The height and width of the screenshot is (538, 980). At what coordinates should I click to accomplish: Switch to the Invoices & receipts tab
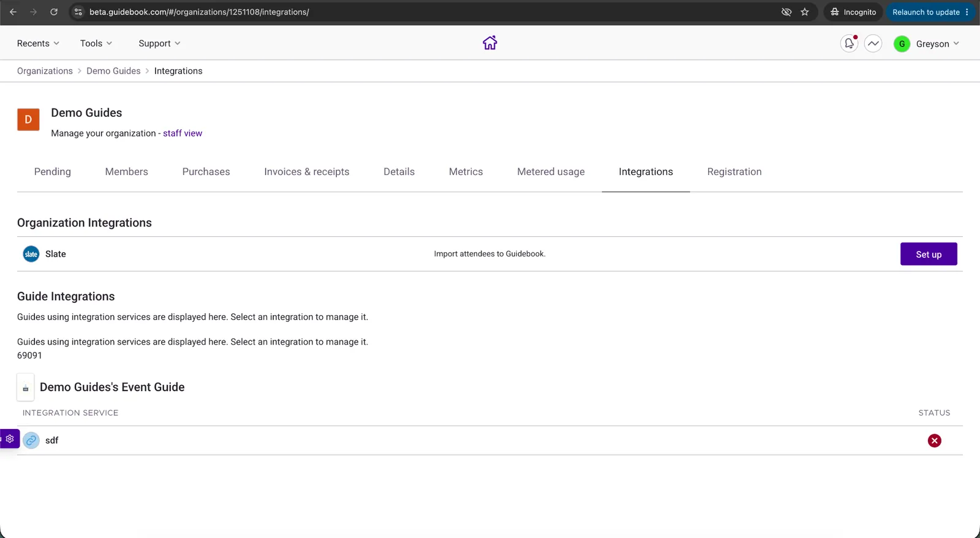(x=307, y=172)
